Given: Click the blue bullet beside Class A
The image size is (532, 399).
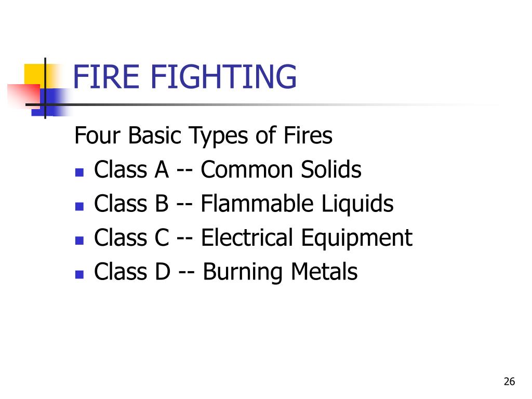Looking at the screenshot, I should [x=79, y=172].
